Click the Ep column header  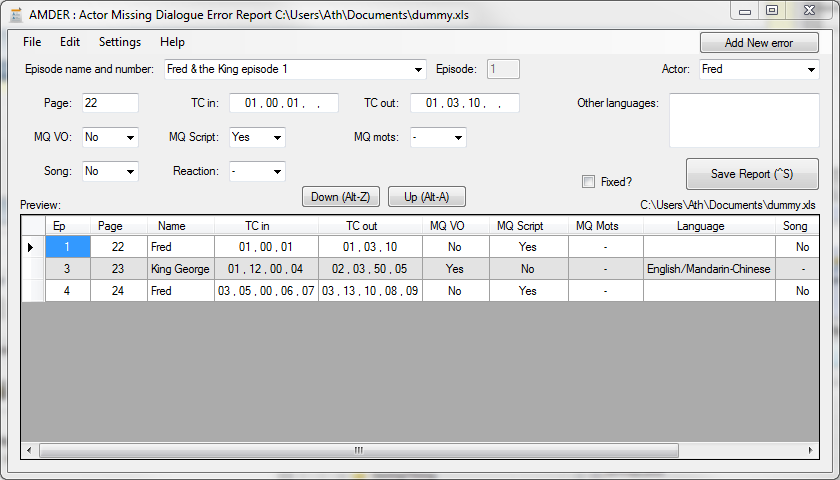click(x=68, y=226)
